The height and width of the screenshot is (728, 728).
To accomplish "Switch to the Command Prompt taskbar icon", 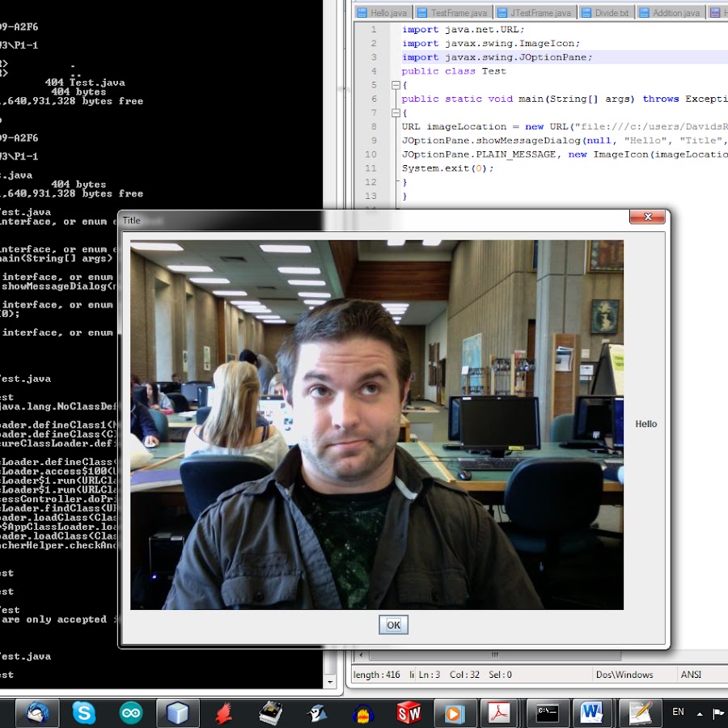I will (x=548, y=713).
